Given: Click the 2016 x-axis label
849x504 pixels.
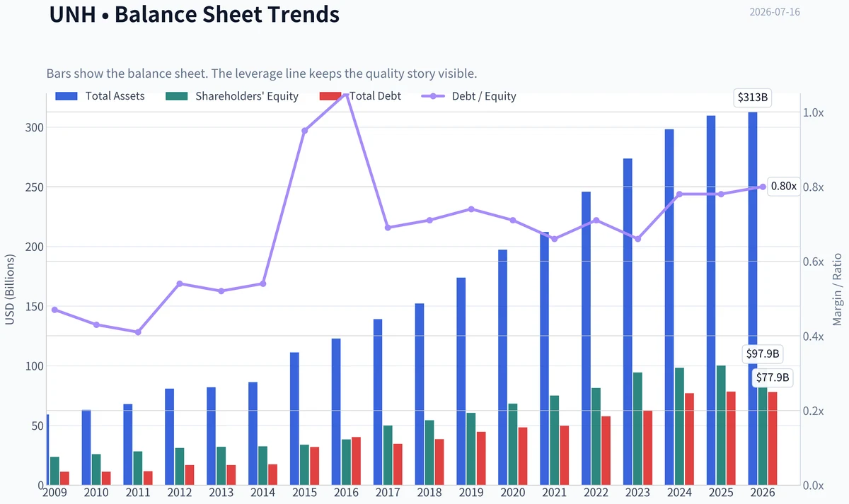Looking at the screenshot, I should click(x=346, y=492).
